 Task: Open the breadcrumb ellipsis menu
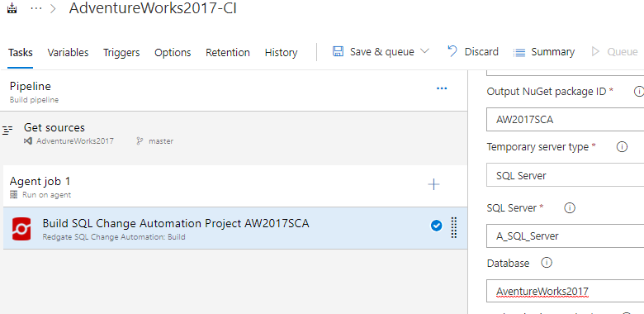(x=36, y=9)
